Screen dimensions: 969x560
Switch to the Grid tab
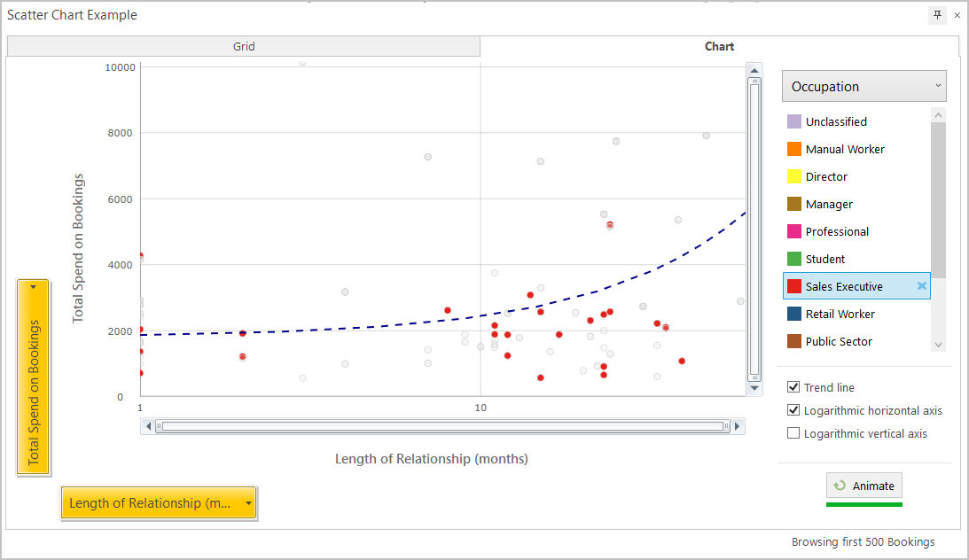244,46
